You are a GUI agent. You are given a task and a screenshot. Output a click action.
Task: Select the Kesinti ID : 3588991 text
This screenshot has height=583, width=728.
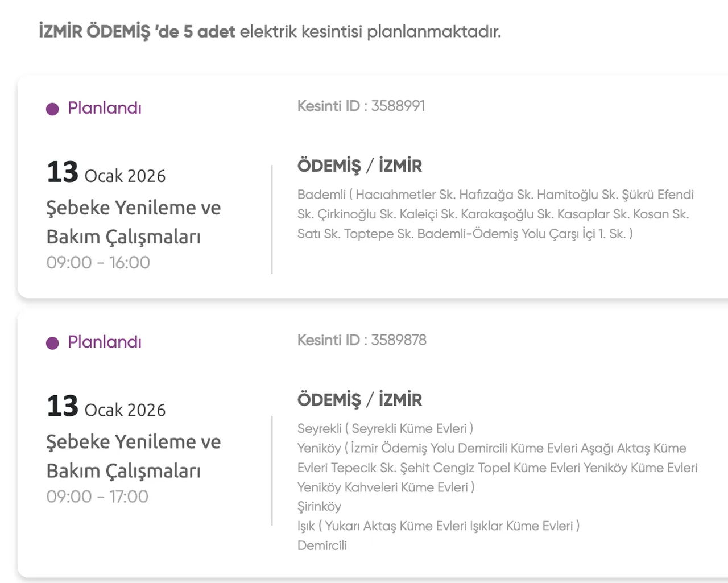pyautogui.click(x=361, y=106)
